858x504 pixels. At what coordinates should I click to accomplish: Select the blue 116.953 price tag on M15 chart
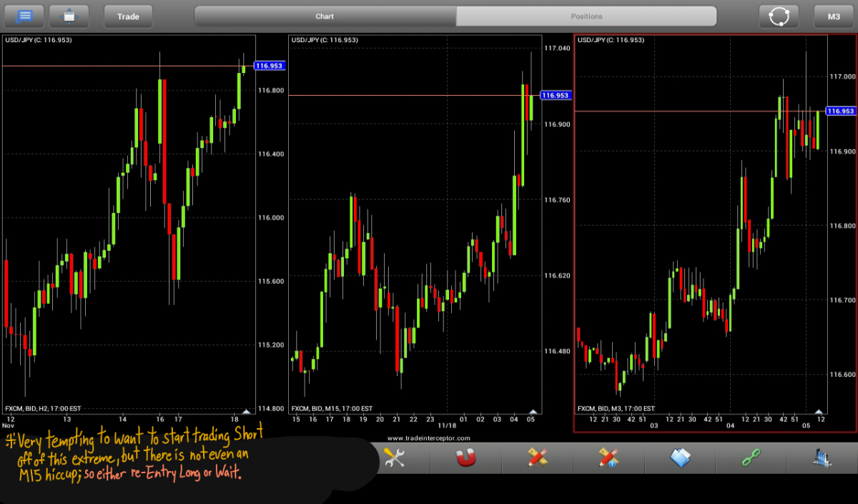(x=556, y=95)
